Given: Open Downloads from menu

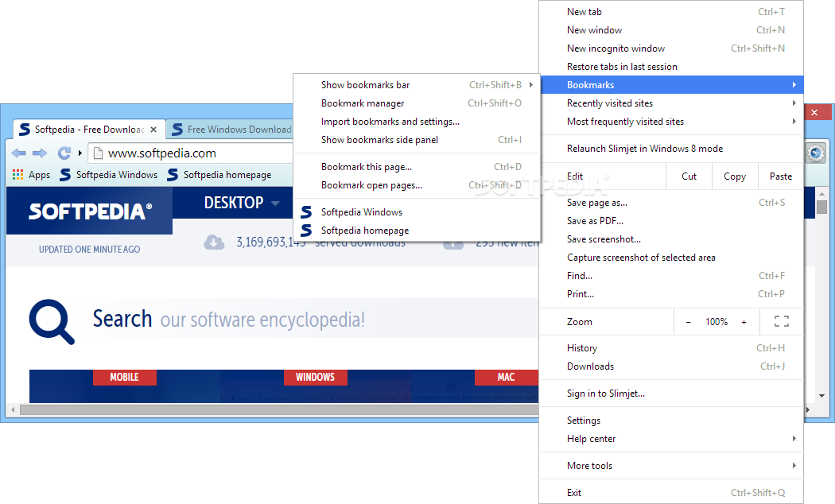Looking at the screenshot, I should [x=671, y=366].
